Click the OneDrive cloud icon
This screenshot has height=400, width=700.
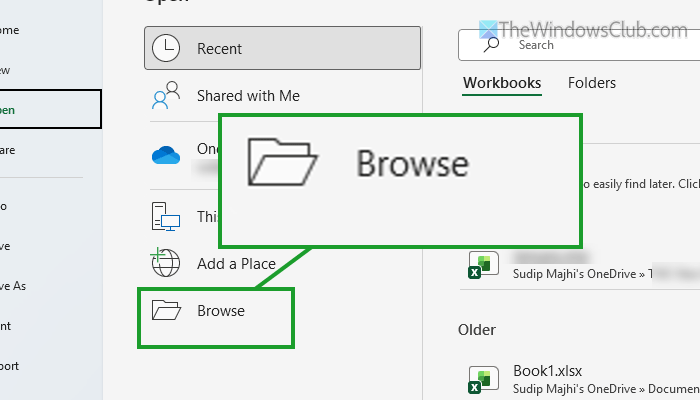click(166, 155)
